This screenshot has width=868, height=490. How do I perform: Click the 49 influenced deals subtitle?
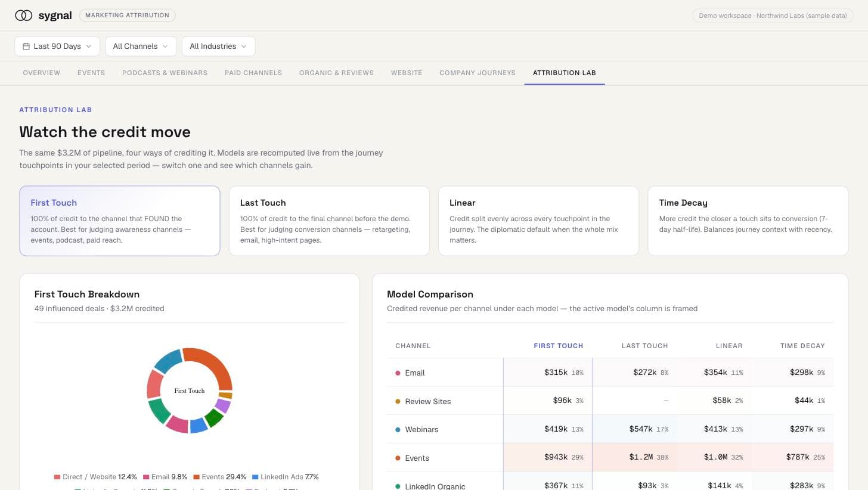pos(100,309)
